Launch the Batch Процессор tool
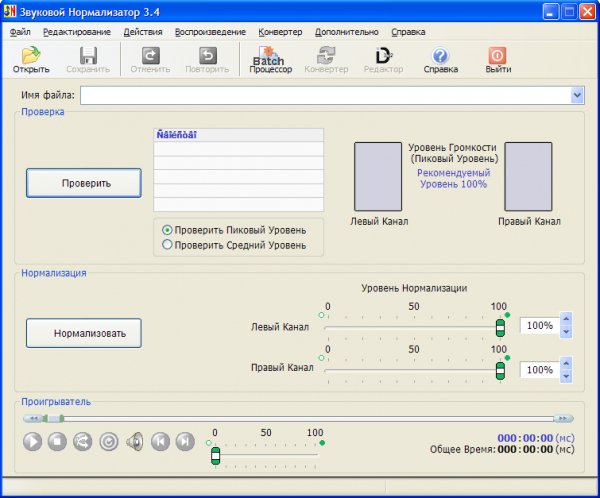 tap(271, 60)
